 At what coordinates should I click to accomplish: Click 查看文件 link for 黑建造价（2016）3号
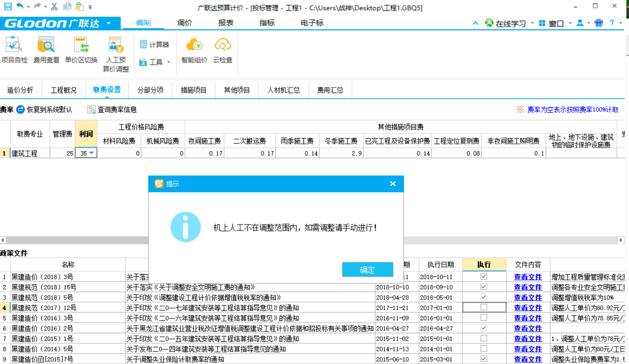tap(528, 318)
